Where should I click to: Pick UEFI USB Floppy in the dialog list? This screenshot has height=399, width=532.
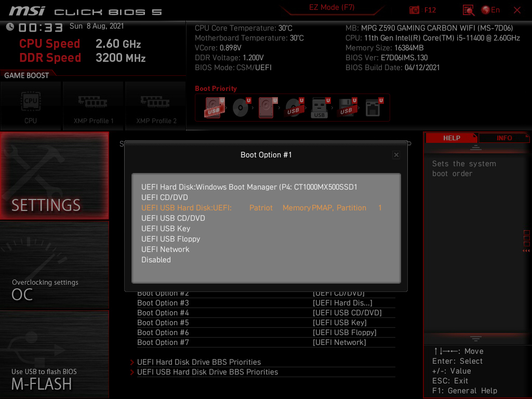[x=170, y=239]
